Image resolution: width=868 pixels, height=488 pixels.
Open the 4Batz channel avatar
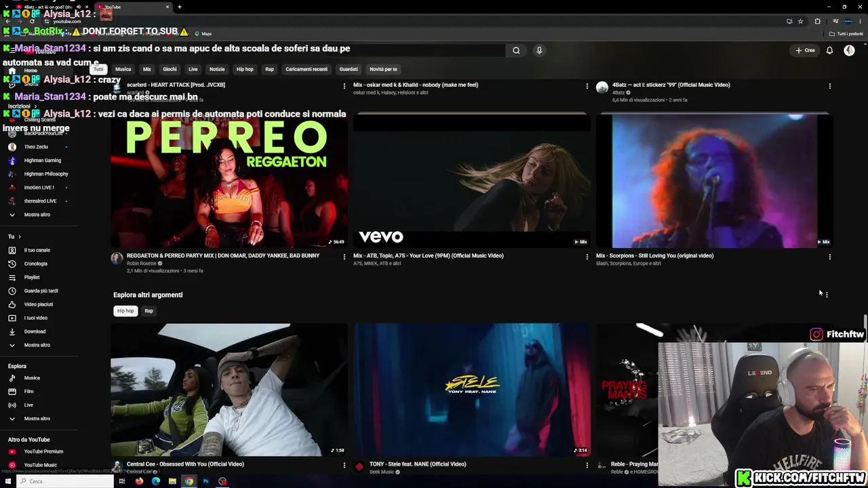click(x=602, y=87)
